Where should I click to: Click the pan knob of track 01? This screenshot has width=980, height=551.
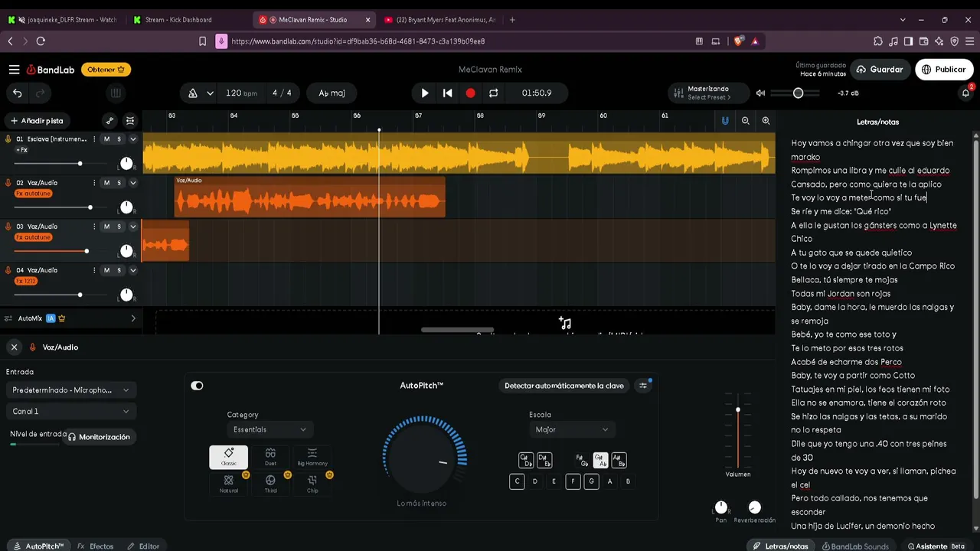[x=126, y=164]
